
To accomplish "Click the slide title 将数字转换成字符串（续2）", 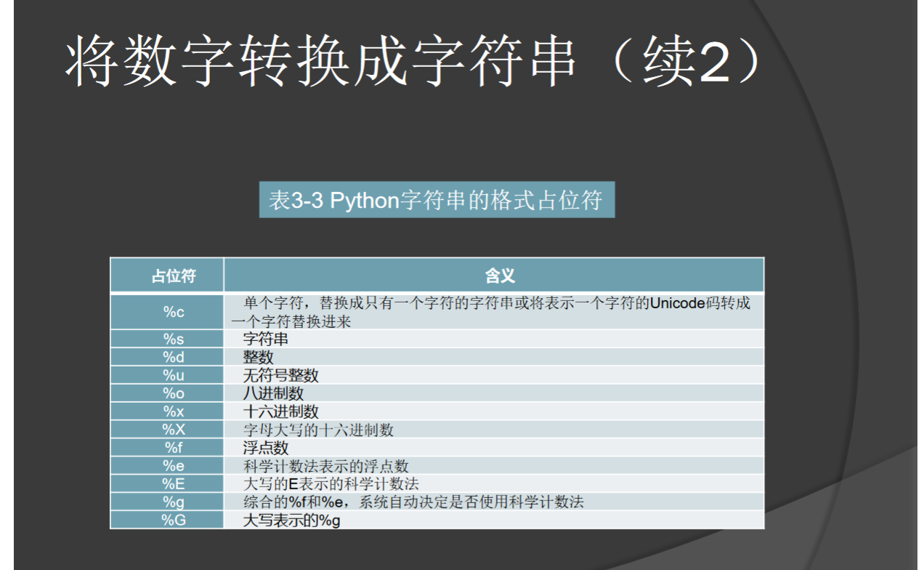I will (413, 63).
